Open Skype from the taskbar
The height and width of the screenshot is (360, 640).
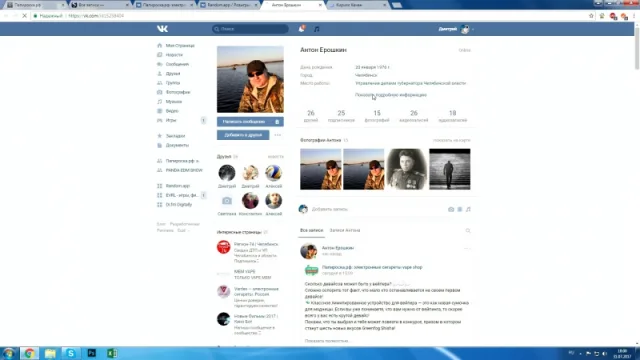71,353
